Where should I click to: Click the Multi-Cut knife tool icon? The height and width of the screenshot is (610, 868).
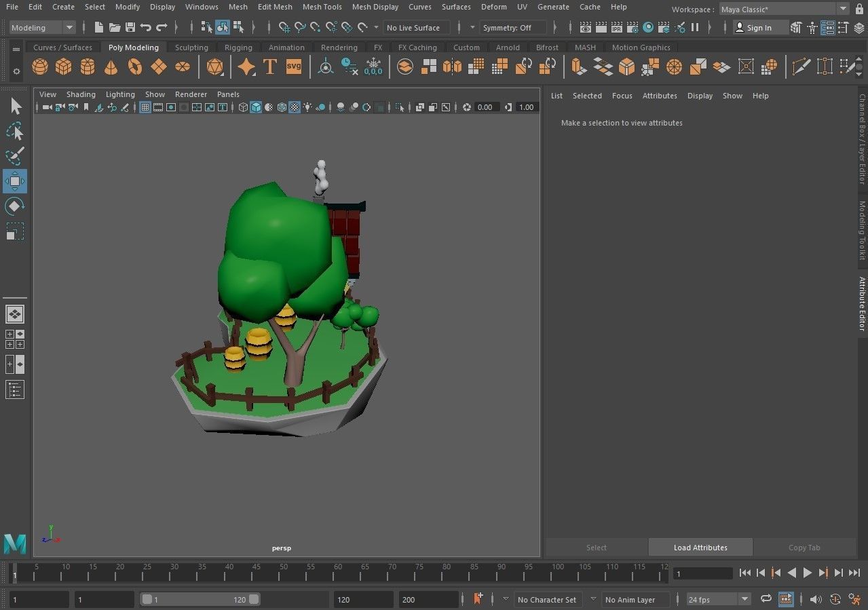point(801,66)
